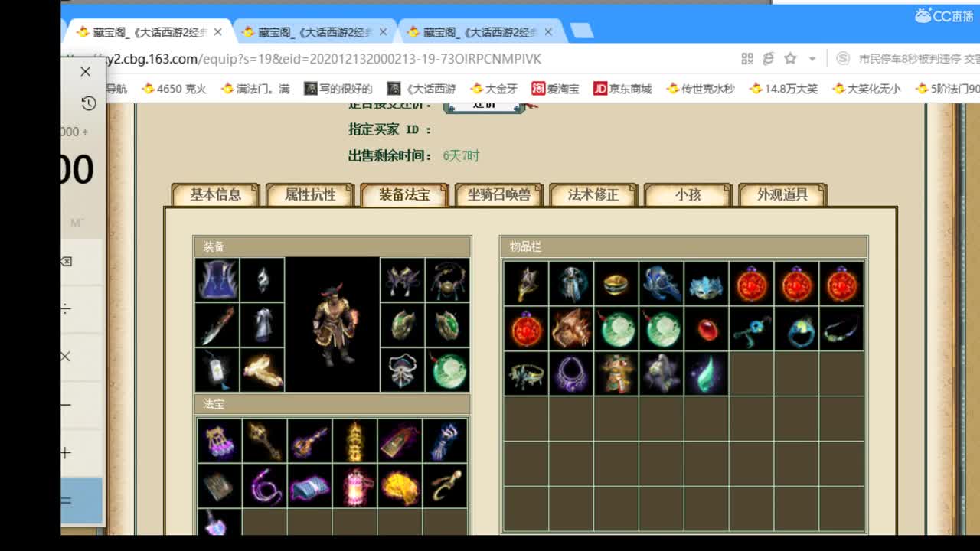Open the 大金牙 bookmark

pos(495,89)
